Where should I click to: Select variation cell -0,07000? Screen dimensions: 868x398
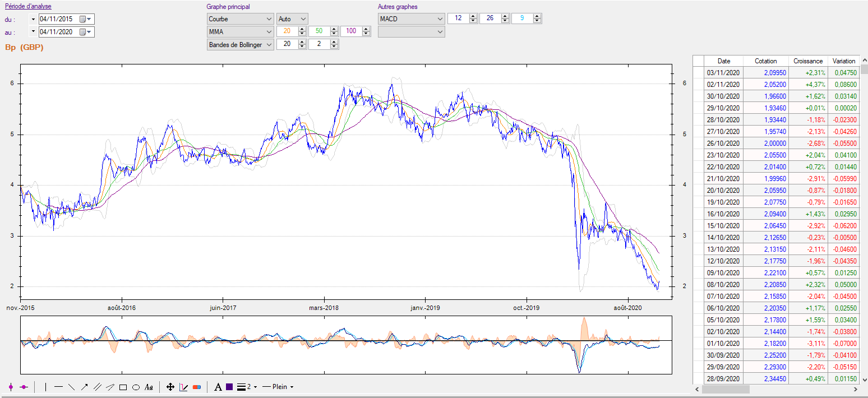coord(844,343)
